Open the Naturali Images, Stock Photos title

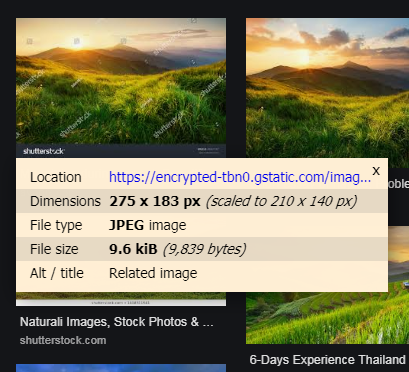(x=116, y=322)
